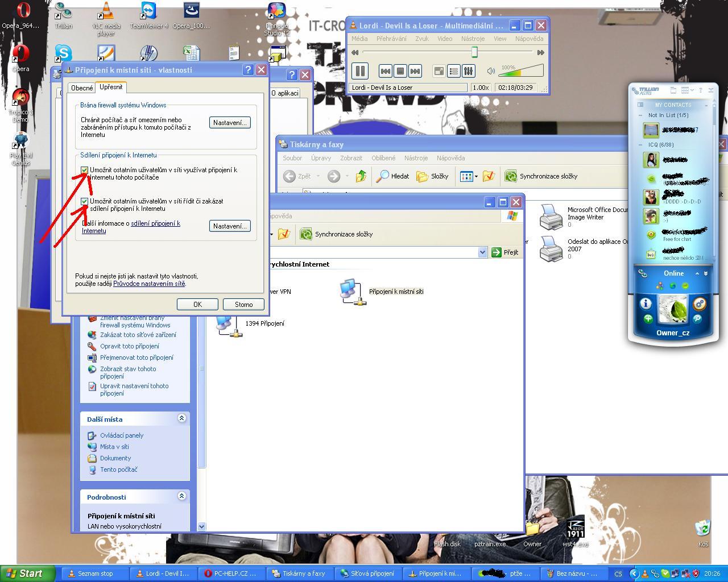Open the Nástroje menu in VLC
Image resolution: width=728 pixels, height=582 pixels.
tap(473, 39)
